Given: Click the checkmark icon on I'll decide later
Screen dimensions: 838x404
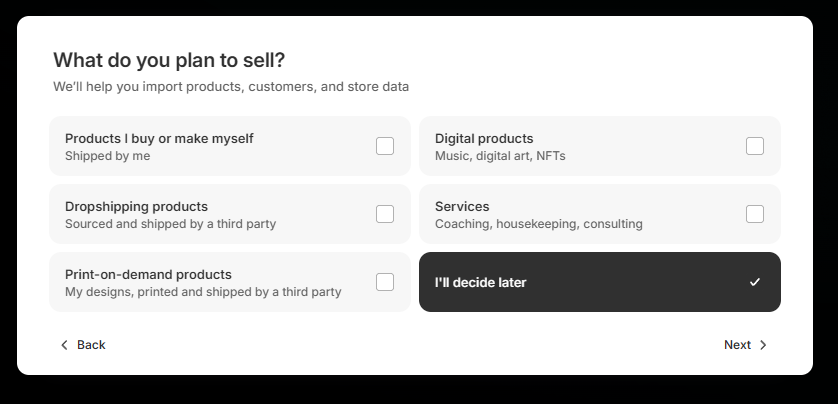Looking at the screenshot, I should click(x=755, y=282).
